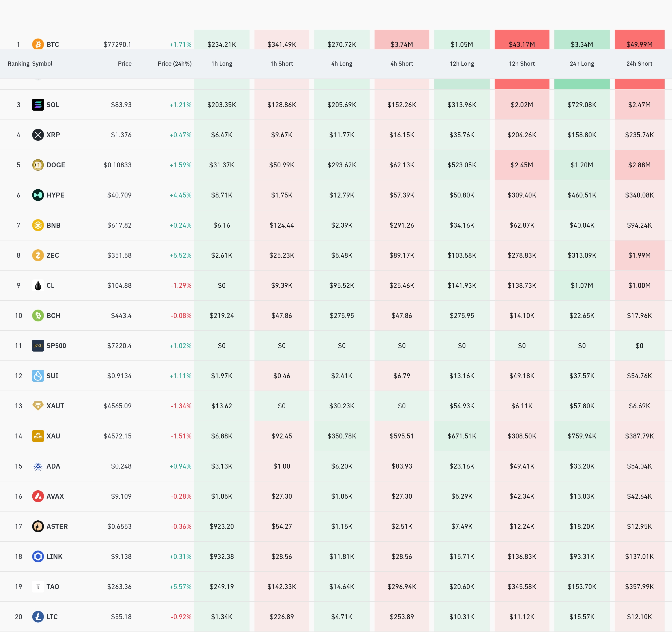Sort by the 4h Short column
The width and height of the screenshot is (672, 632).
tap(401, 63)
